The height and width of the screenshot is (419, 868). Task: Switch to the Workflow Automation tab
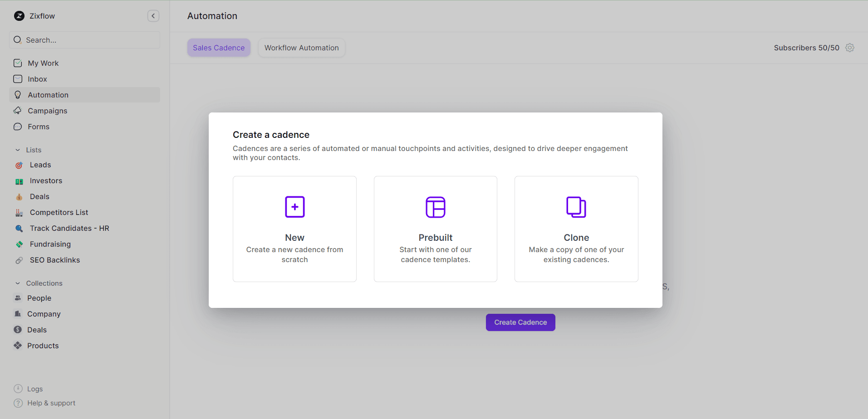click(x=301, y=48)
